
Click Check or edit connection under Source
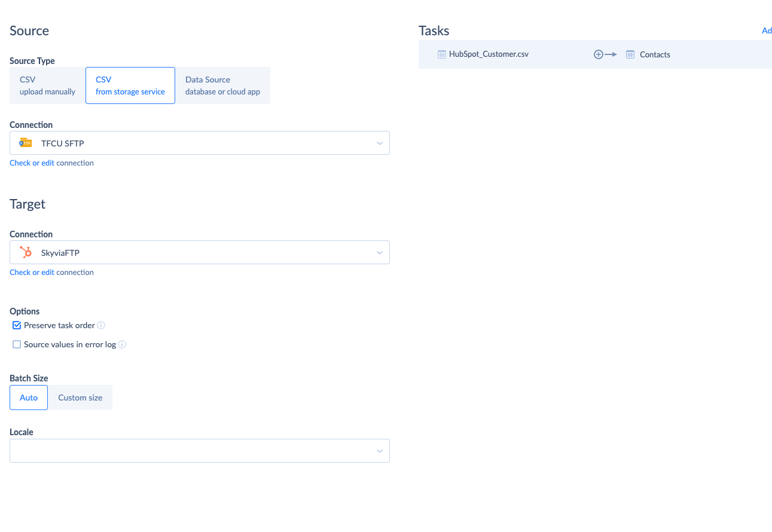tap(51, 163)
